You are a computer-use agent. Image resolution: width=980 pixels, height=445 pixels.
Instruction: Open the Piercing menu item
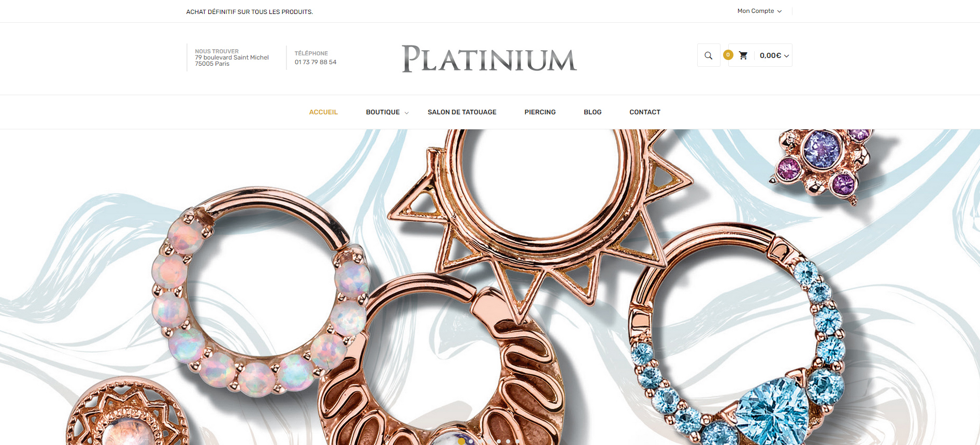tap(540, 112)
